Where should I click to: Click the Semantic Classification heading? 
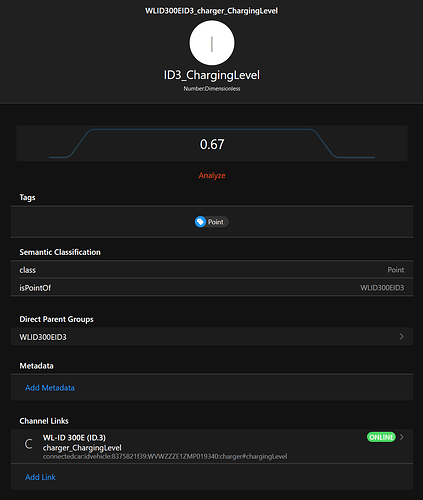click(x=60, y=252)
